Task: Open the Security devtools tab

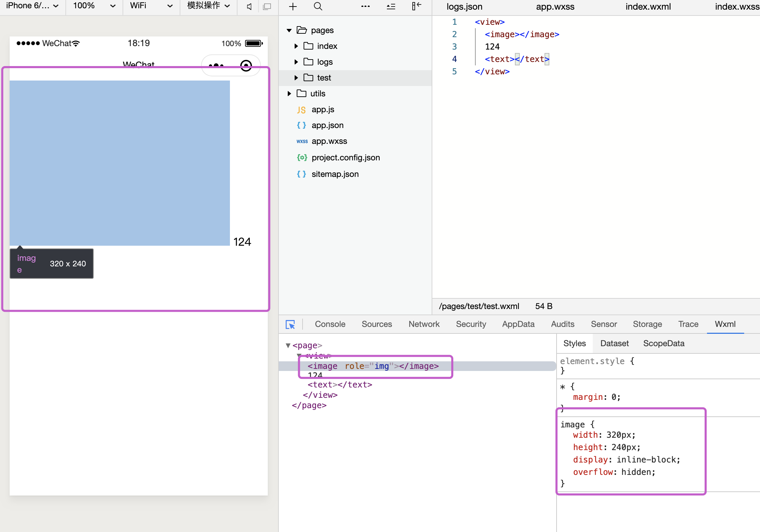Action: click(x=471, y=324)
